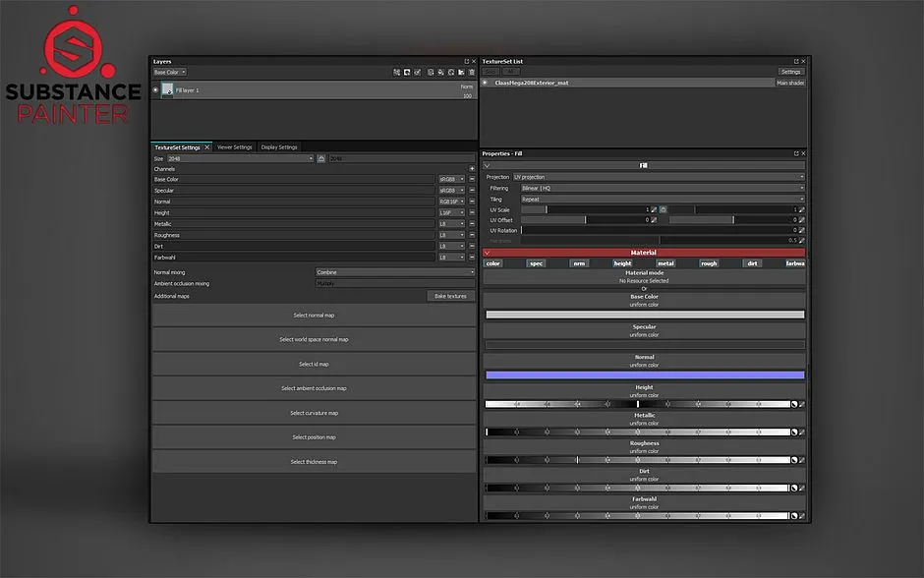Switch to the Viewer Settings tab
Image resolution: width=924 pixels, height=578 pixels.
(x=235, y=146)
